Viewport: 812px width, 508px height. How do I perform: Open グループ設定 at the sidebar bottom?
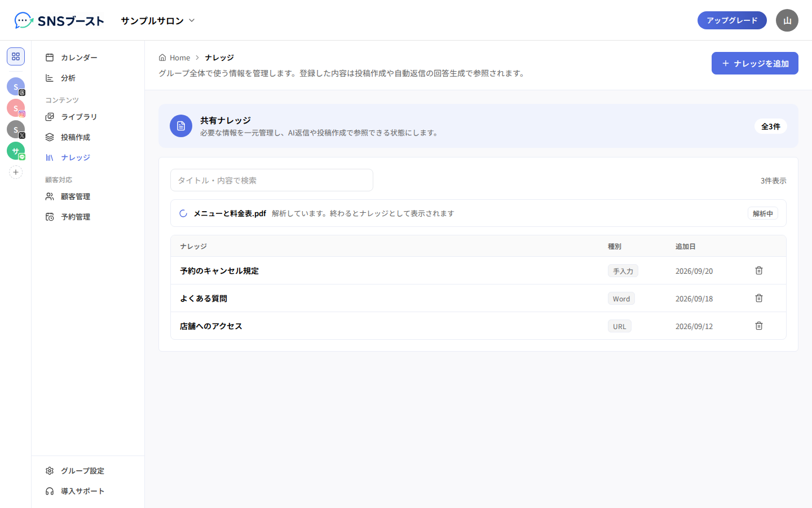[88, 471]
